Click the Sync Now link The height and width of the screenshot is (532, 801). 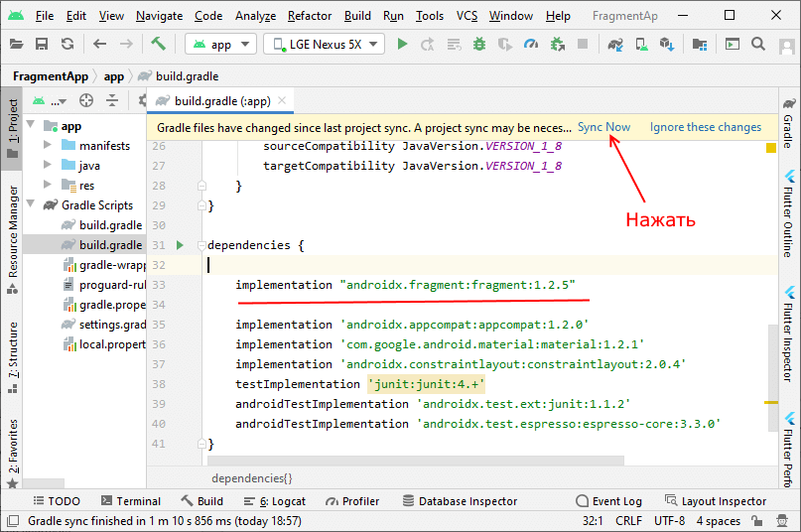tap(603, 127)
